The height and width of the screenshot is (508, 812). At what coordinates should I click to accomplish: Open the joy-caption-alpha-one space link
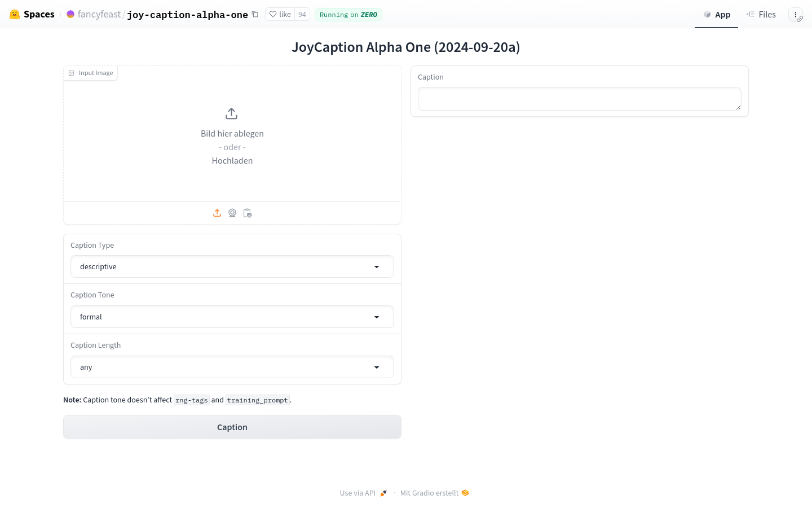point(187,15)
